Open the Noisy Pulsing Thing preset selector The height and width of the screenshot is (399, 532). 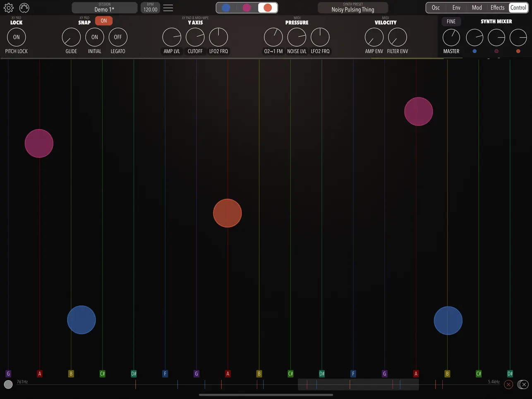(x=353, y=7)
